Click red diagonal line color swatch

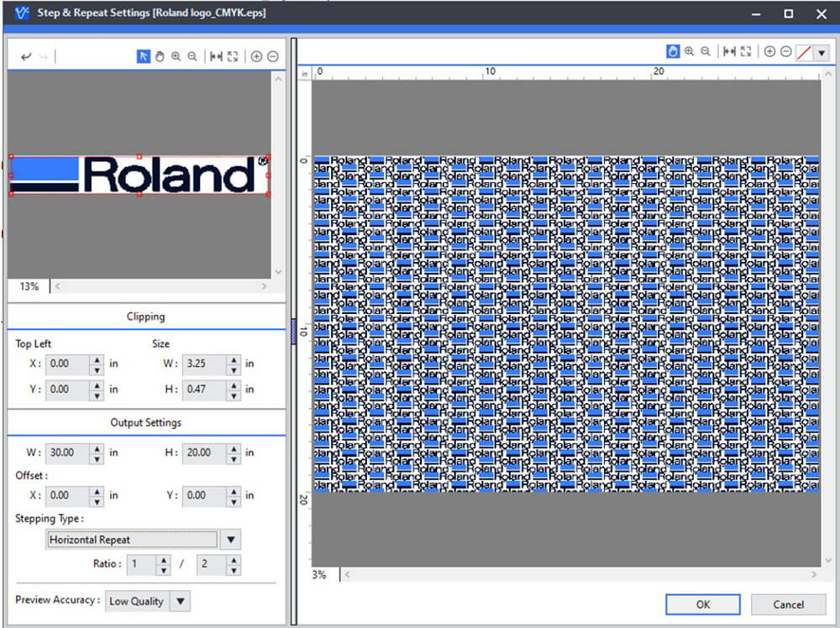804,52
